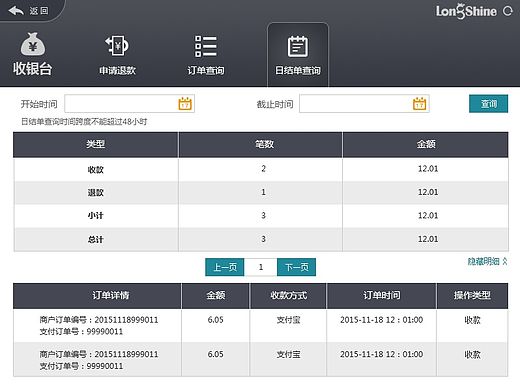Viewport: 520px width, 390px height.
Task: Click the page number field showing 1
Action: (261, 267)
